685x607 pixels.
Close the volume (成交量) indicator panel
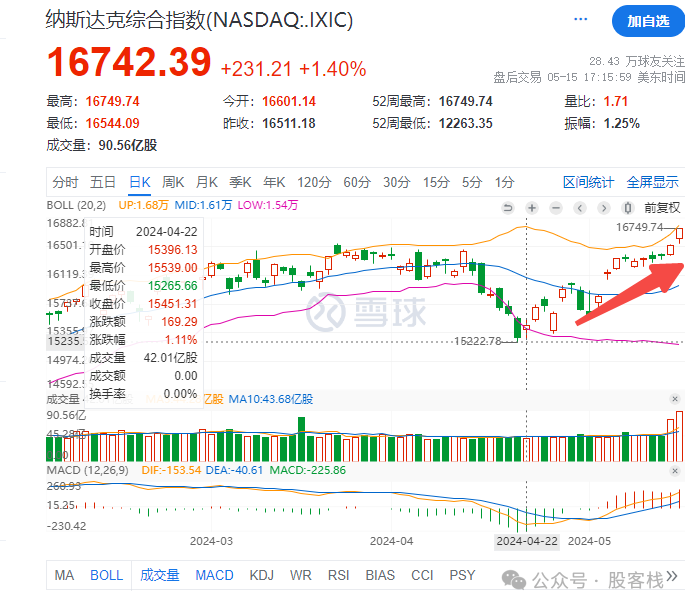pos(675,399)
